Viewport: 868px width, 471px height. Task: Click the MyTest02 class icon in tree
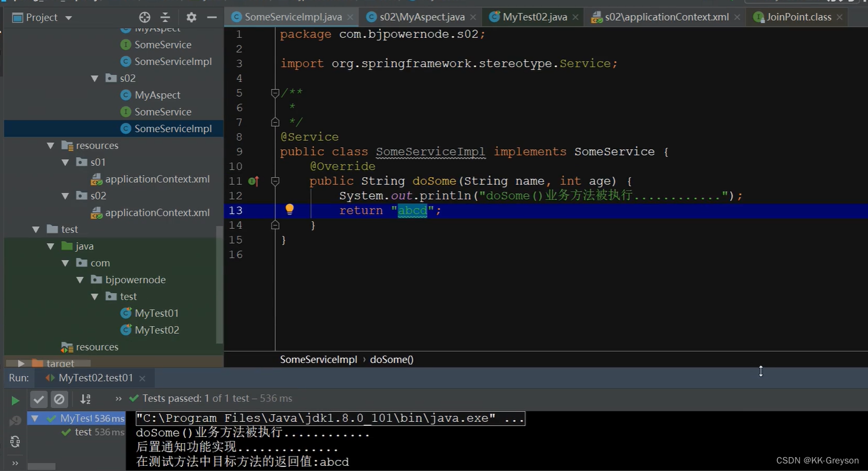126,330
